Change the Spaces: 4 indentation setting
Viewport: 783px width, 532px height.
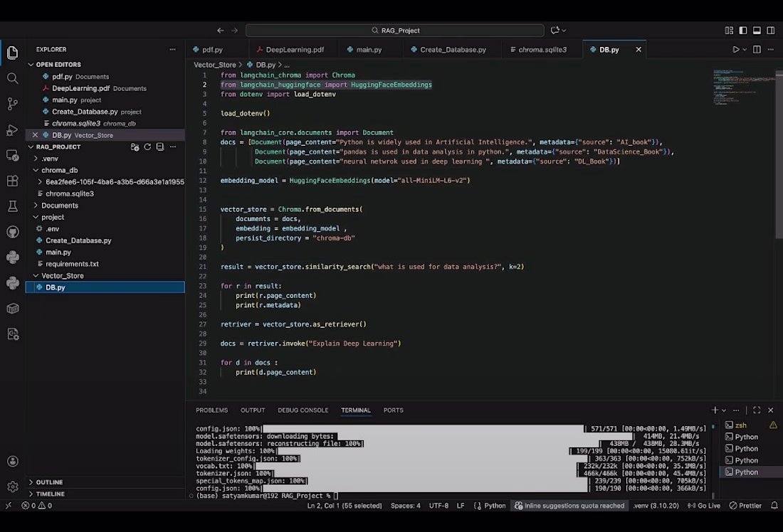point(406,506)
